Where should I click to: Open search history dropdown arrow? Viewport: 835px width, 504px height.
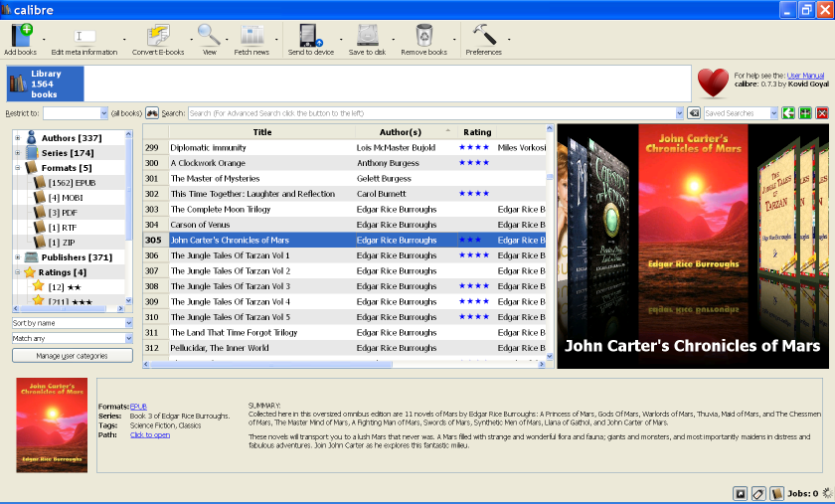click(680, 113)
